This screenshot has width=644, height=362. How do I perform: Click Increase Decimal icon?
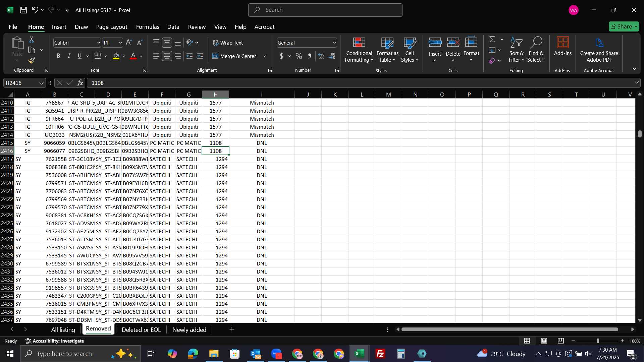click(x=321, y=56)
